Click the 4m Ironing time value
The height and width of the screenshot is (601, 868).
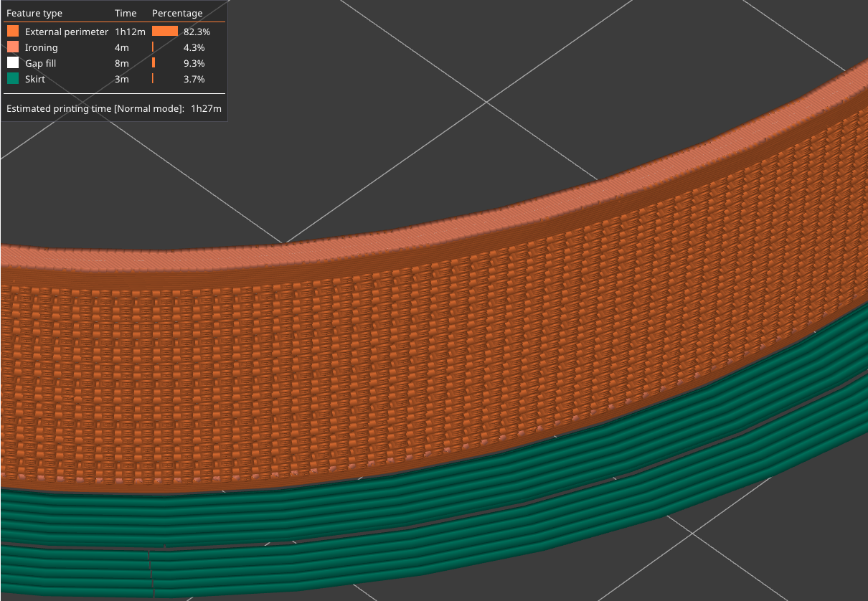(122, 47)
